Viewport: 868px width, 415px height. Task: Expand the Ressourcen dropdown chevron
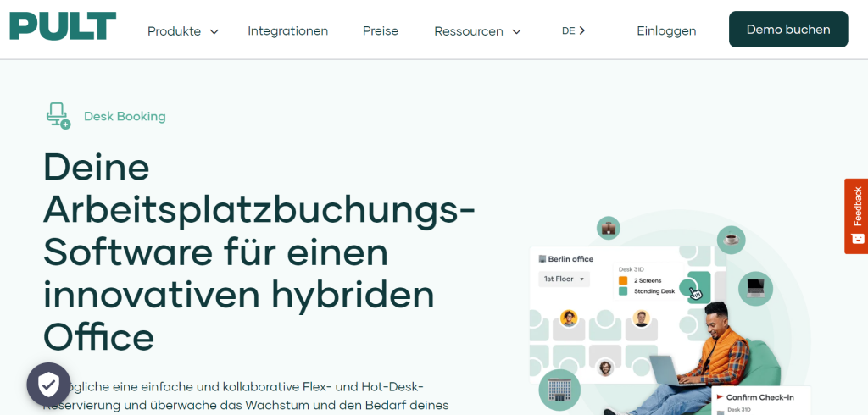[516, 31]
